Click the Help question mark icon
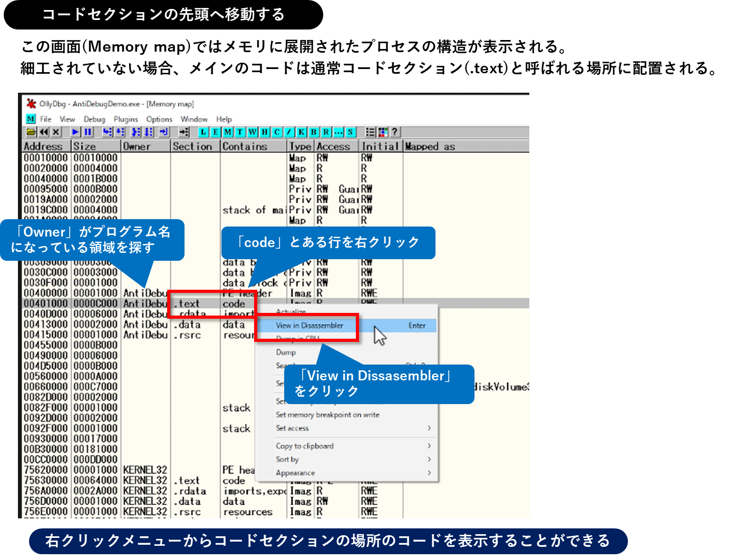Image resolution: width=736 pixels, height=560 pixels. pyautogui.click(x=394, y=132)
